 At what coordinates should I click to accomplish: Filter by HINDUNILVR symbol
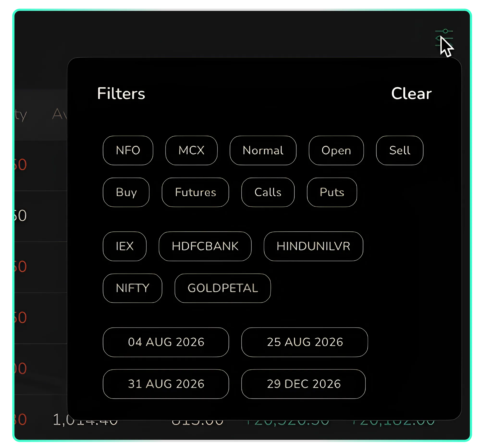(x=314, y=246)
